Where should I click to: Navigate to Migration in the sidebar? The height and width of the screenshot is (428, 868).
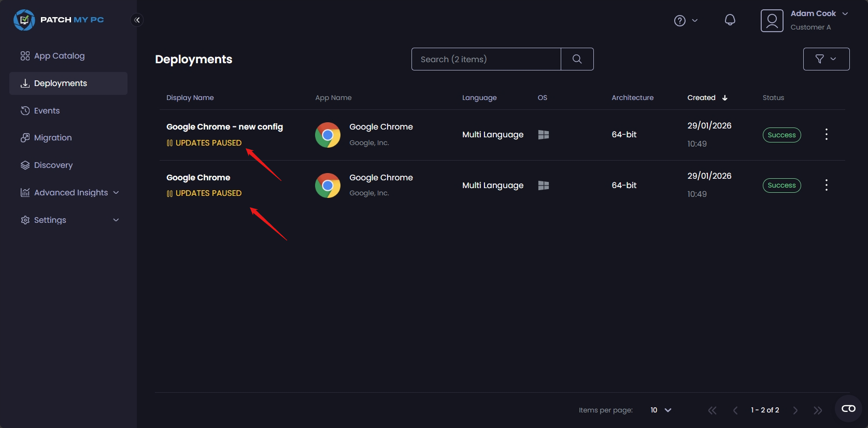click(x=52, y=138)
